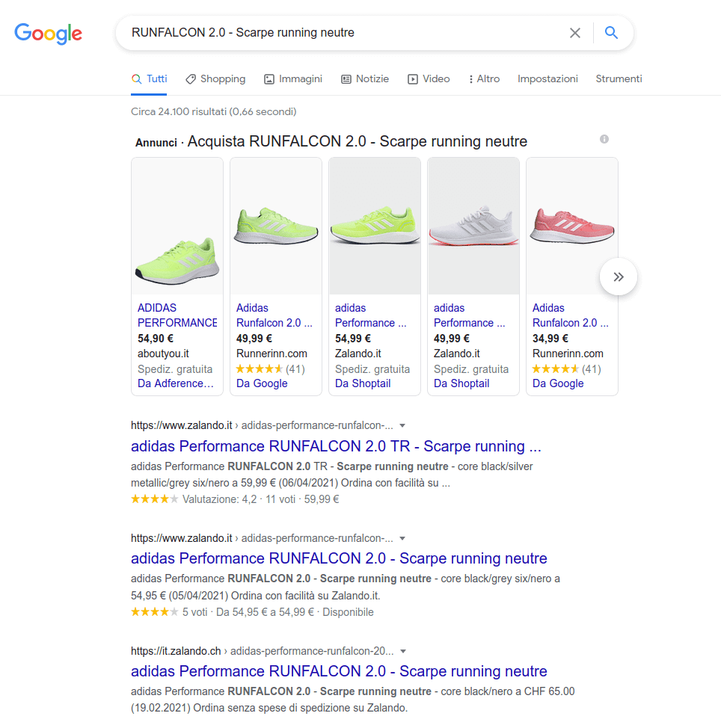Click the 54,90 € price
721x728 pixels.
[155, 339]
